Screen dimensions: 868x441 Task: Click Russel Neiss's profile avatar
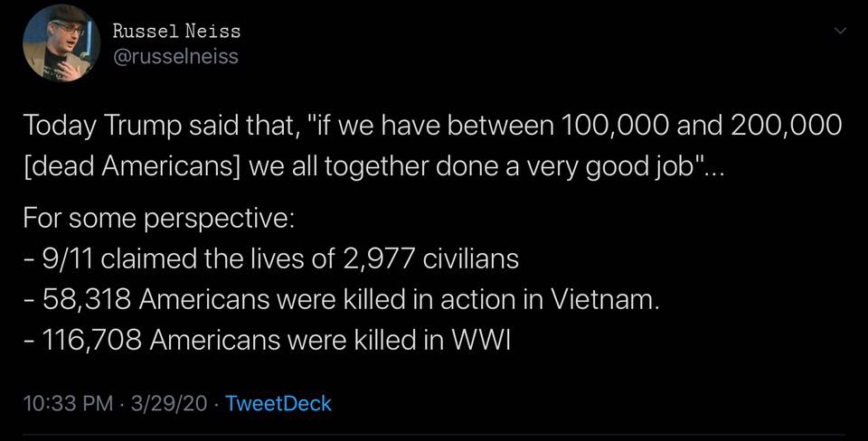pyautogui.click(x=61, y=42)
